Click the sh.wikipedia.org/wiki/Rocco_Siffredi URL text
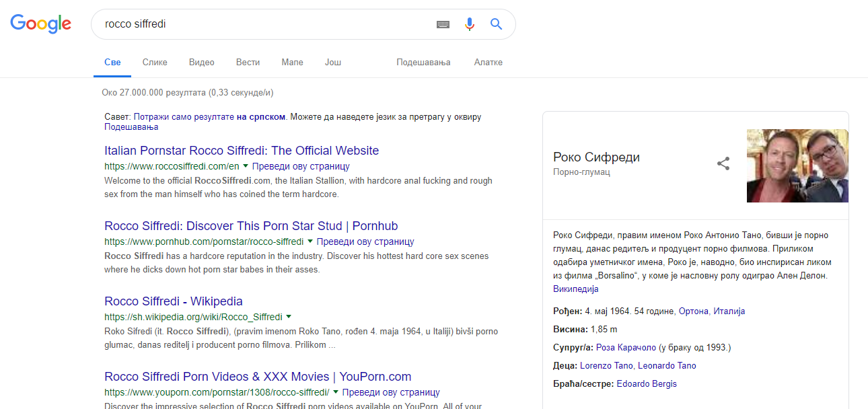The height and width of the screenshot is (409, 868). (193, 317)
